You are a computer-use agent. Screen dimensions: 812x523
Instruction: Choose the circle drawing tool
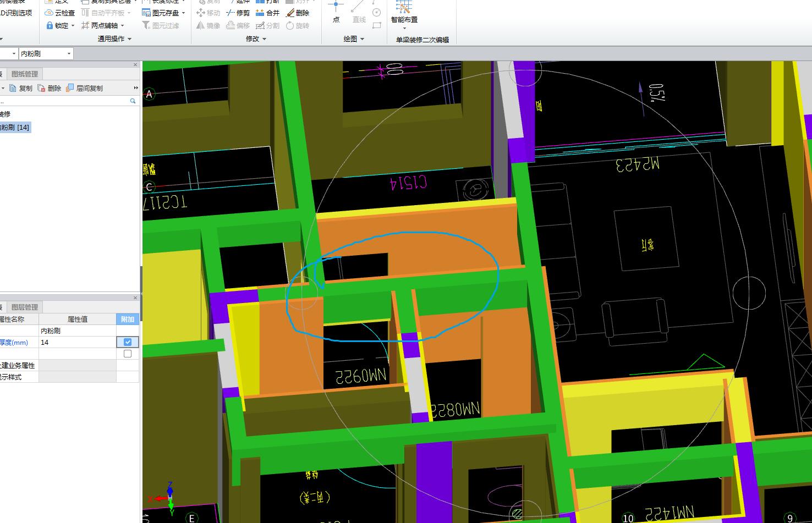377,12
